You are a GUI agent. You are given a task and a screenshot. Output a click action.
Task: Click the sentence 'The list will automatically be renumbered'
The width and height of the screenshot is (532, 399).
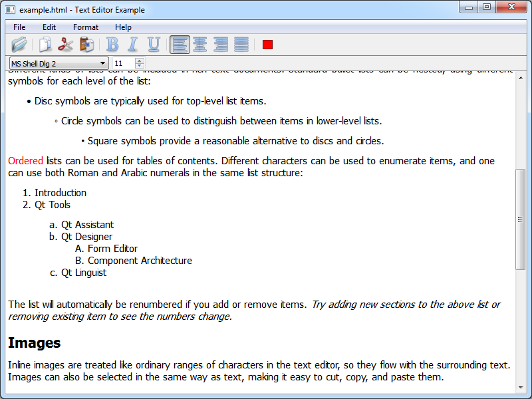[x=158, y=305]
